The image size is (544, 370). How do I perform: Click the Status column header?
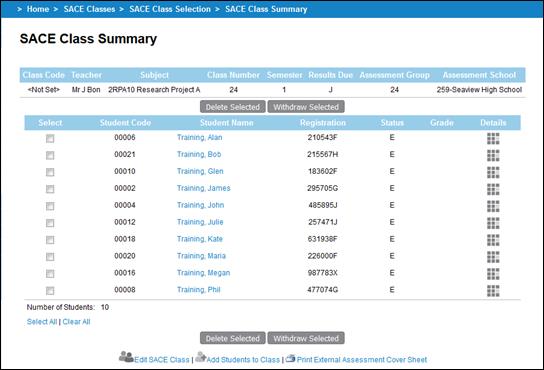[x=392, y=123]
